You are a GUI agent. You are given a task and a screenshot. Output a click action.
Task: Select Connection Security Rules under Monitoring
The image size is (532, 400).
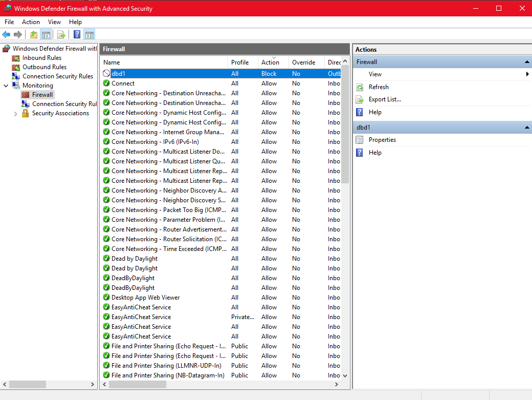64,104
